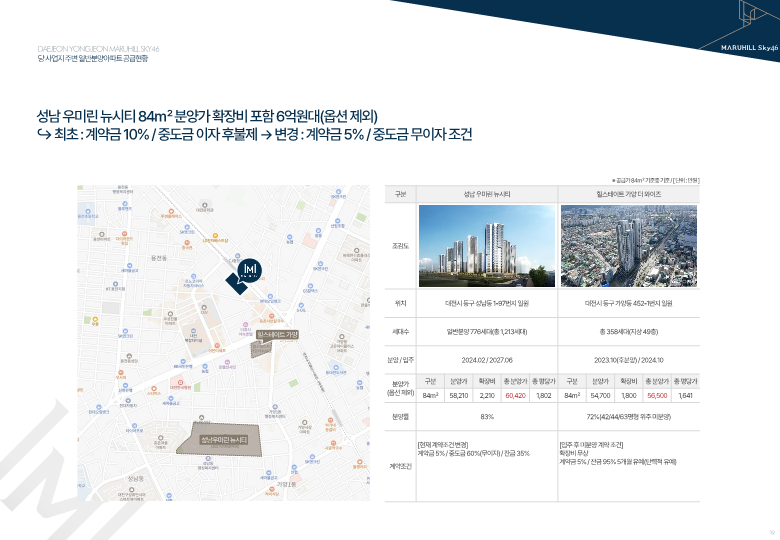Viewport: 780px width, 540px height.
Task: Click the red 56,500 total price cell
Action: [x=657, y=395]
